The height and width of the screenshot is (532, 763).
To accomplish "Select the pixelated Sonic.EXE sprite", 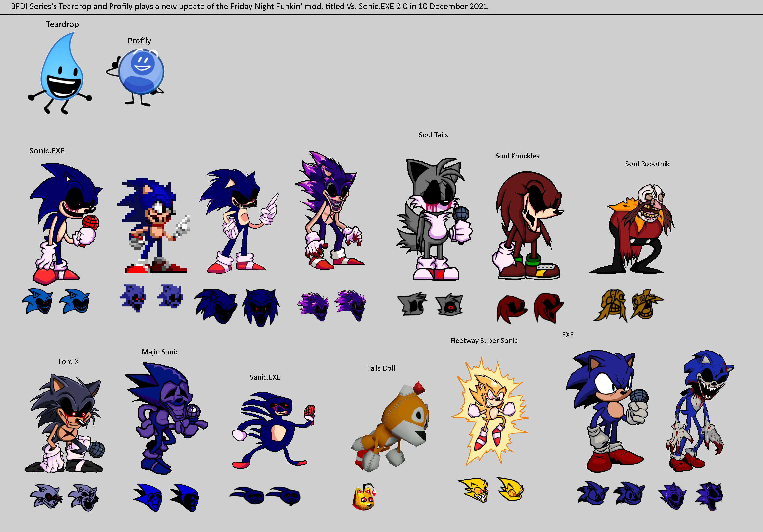I will point(153,226).
